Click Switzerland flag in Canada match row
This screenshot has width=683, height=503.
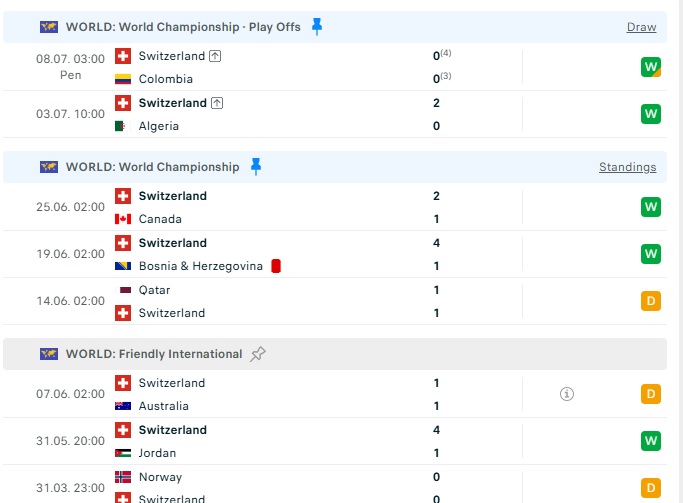tap(123, 196)
